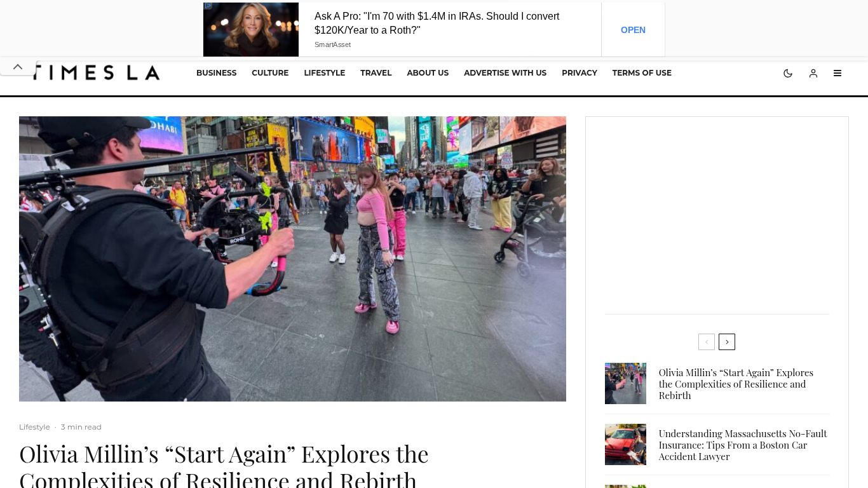Open the user account icon
The width and height of the screenshot is (868, 488).
[x=813, y=73]
